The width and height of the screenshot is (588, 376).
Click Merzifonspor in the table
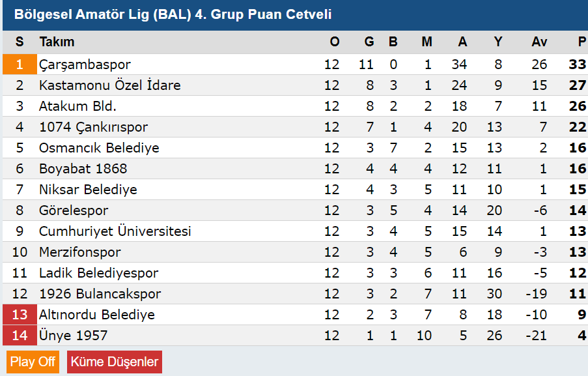pyautogui.click(x=80, y=252)
